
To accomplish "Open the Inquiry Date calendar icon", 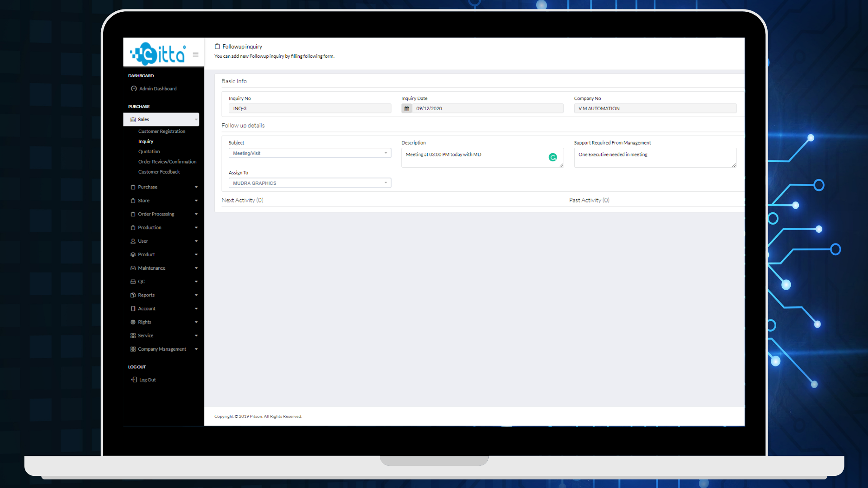I will [407, 108].
